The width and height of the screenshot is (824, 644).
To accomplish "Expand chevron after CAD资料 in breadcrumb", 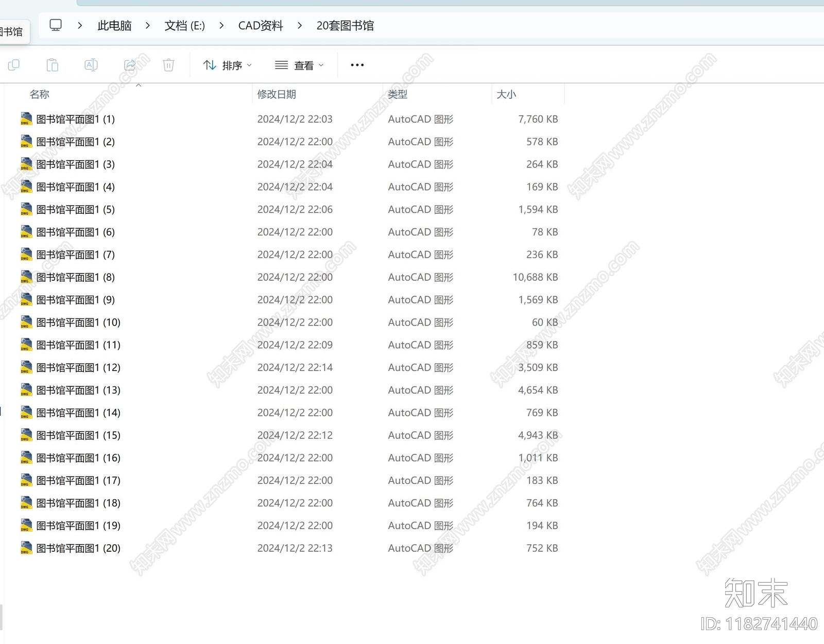I will point(300,25).
